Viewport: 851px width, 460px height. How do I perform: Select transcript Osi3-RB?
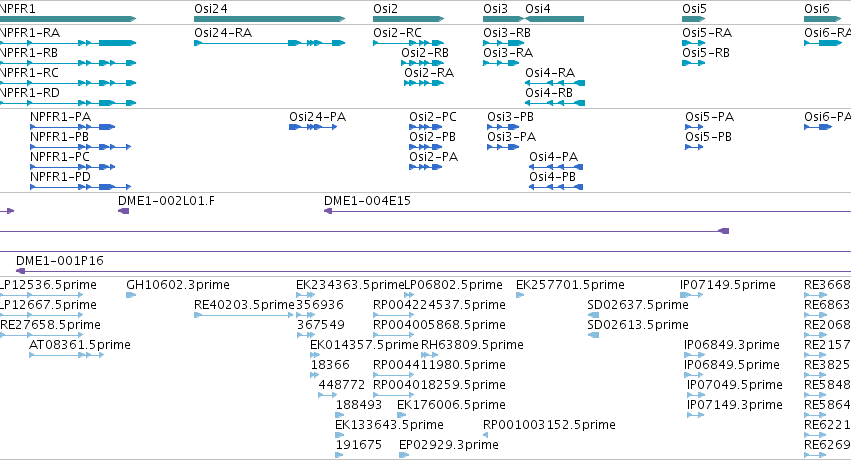[x=503, y=43]
